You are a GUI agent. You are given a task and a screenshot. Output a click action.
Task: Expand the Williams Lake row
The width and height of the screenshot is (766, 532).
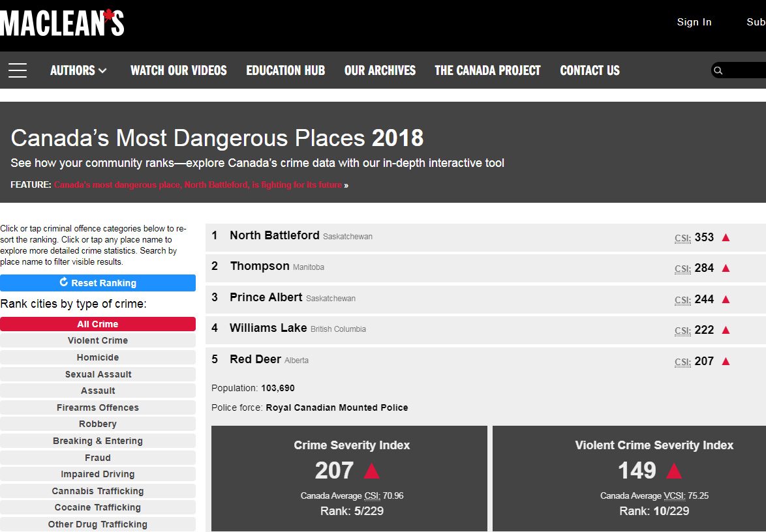coord(485,330)
